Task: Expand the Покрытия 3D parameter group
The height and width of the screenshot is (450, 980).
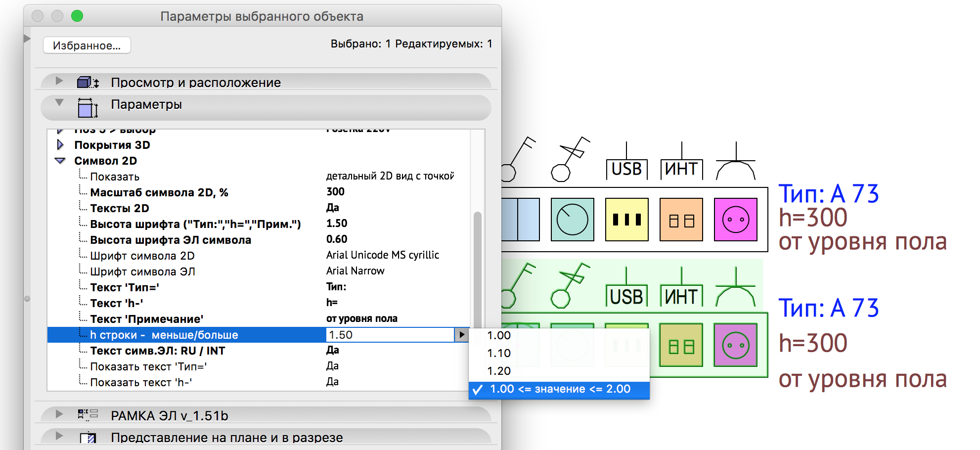Action: pos(60,145)
